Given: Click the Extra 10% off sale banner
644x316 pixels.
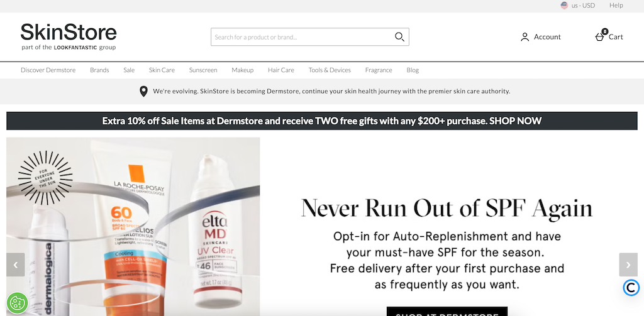Looking at the screenshot, I should (322, 121).
